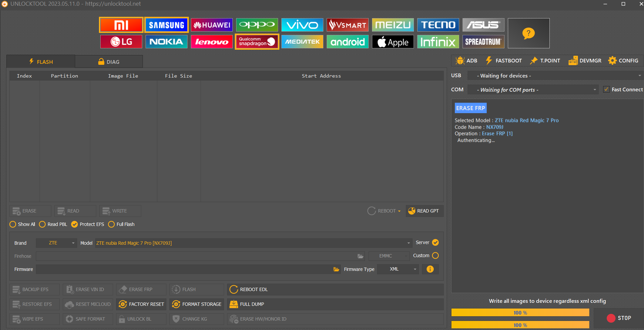Click the ERASE FRP button

click(x=141, y=289)
